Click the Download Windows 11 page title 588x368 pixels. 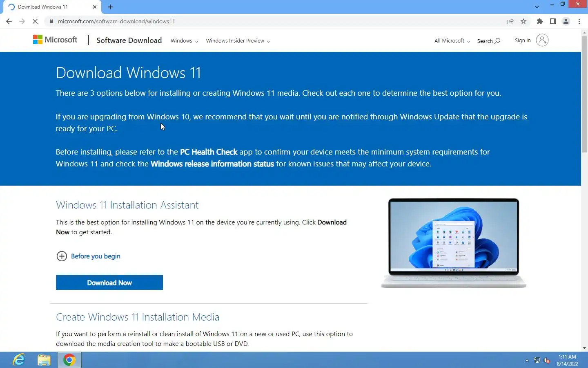[x=128, y=73]
